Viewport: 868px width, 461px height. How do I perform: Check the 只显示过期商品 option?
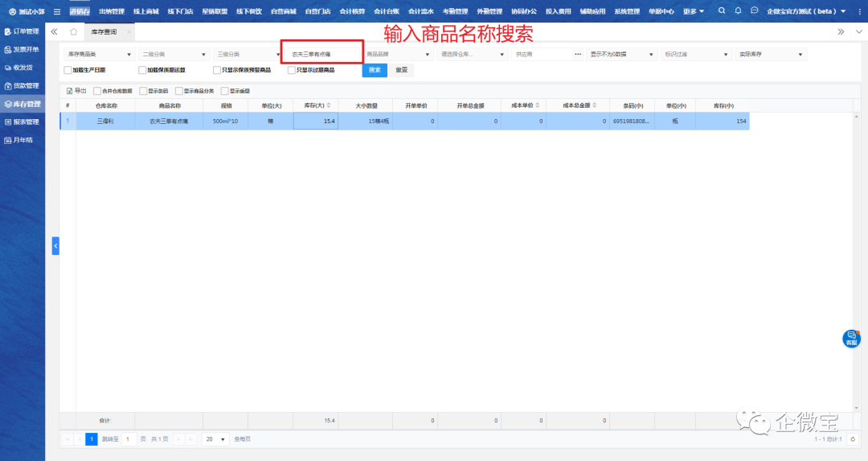[x=292, y=70]
